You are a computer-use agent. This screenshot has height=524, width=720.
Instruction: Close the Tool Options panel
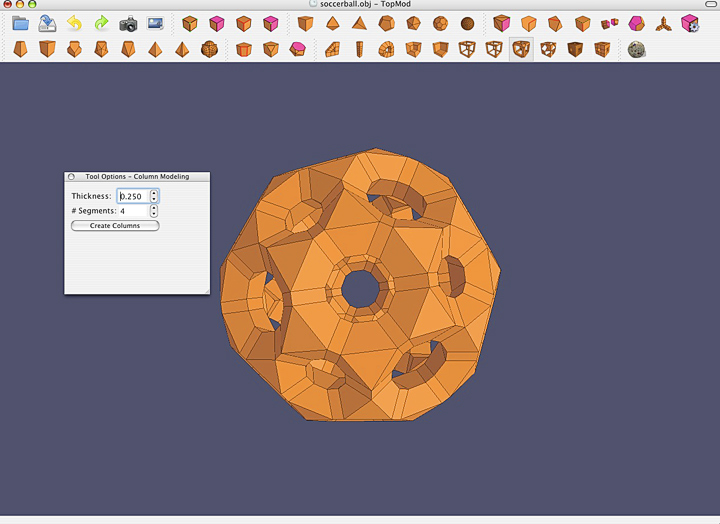(x=71, y=177)
